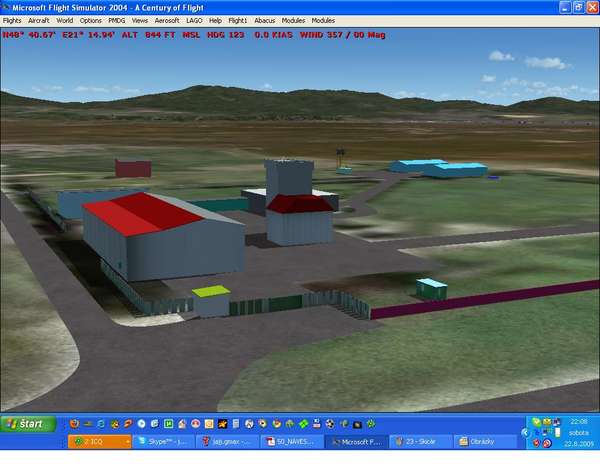Image resolution: width=600 pixels, height=469 pixels.
Task: Click the latitude readout N48° 40.67'
Action: pos(29,35)
